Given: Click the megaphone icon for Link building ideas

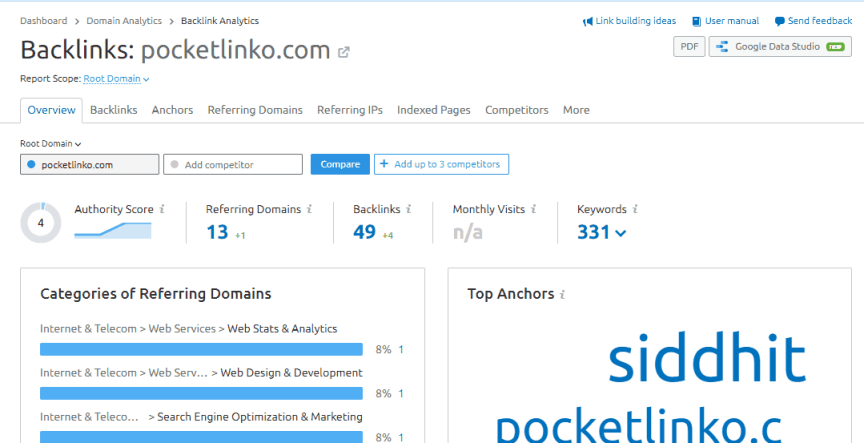Looking at the screenshot, I should [587, 21].
